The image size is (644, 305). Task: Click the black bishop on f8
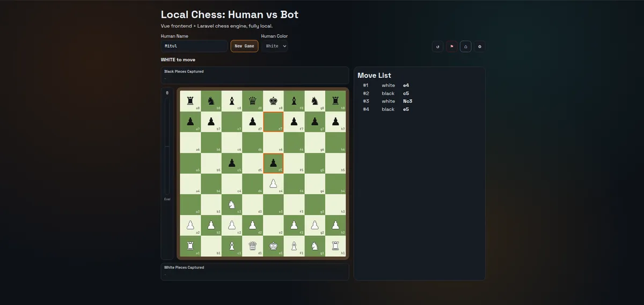pyautogui.click(x=294, y=101)
